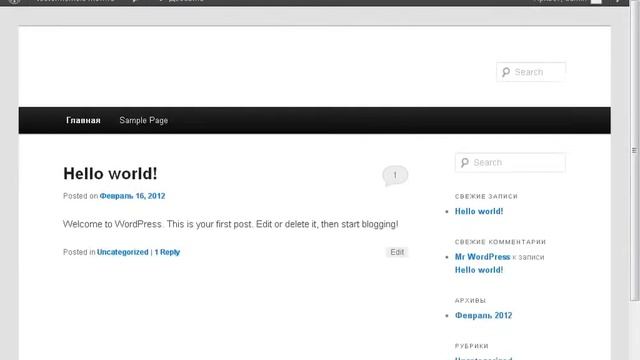The height and width of the screenshot is (360, 640).
Task: Click the Welcome to WordPress post text
Action: coord(231,224)
